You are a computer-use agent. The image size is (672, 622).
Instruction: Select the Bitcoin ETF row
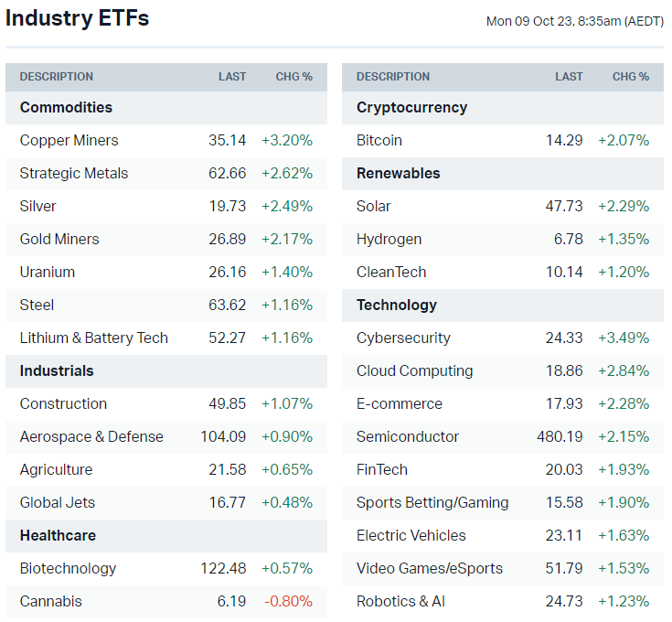(379, 140)
